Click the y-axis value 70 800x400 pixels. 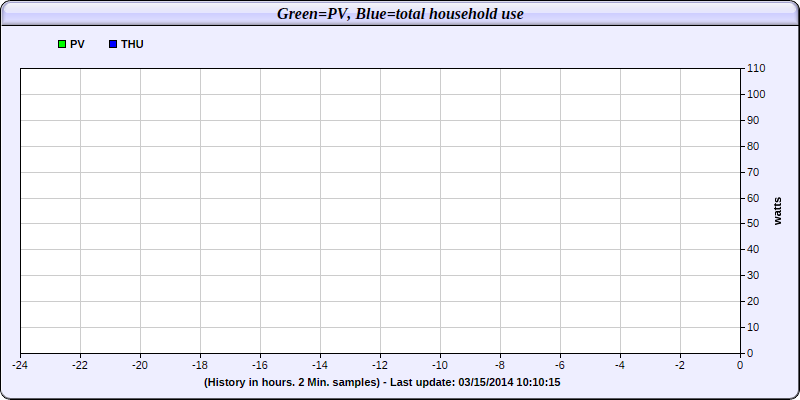753,172
